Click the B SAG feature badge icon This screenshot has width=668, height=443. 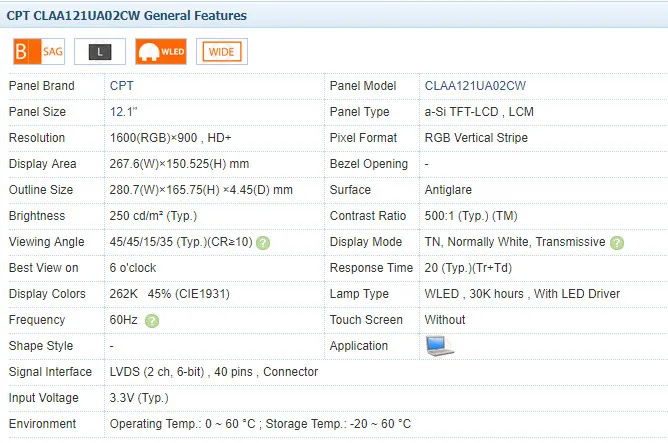[39, 52]
